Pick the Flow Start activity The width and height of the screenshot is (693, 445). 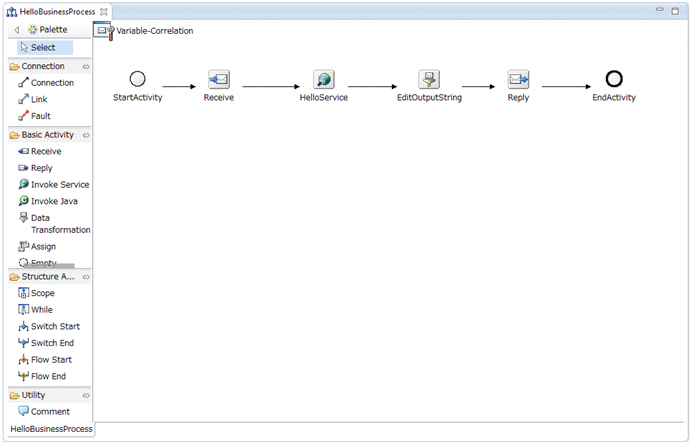[x=45, y=360]
